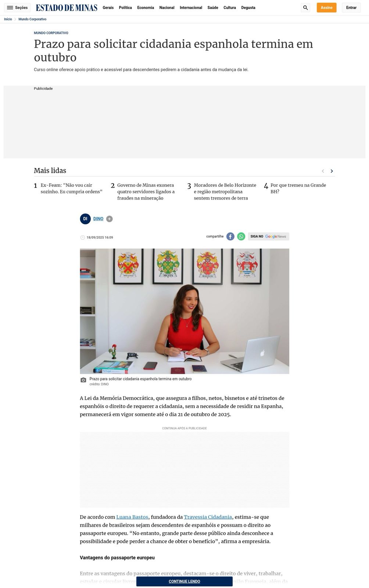The width and height of the screenshot is (369, 588).
Task: Open the Economia section
Action: pos(146,8)
